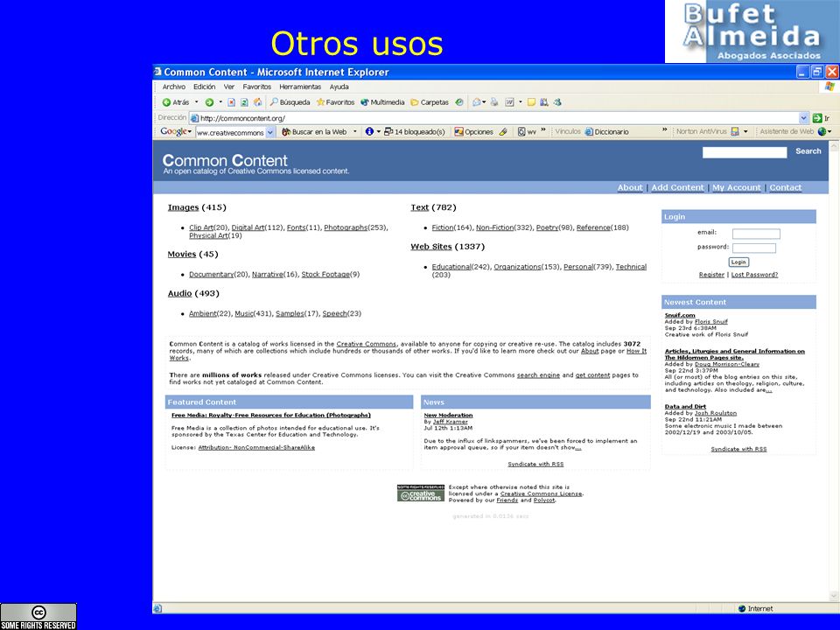This screenshot has height=630, width=840.
Task: Click the Asistente de Web globe icon
Action: (822, 132)
